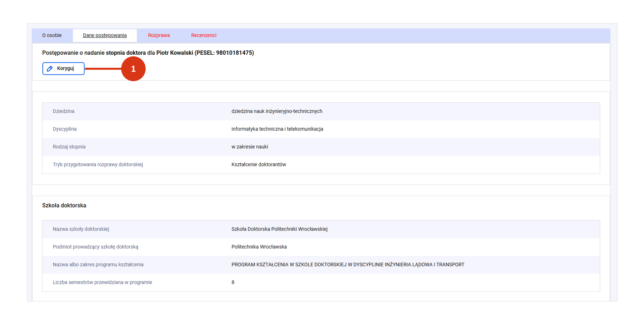644x324 pixels.
Task: Select the Kształcenie doktorantów value
Action: pyautogui.click(x=259, y=165)
